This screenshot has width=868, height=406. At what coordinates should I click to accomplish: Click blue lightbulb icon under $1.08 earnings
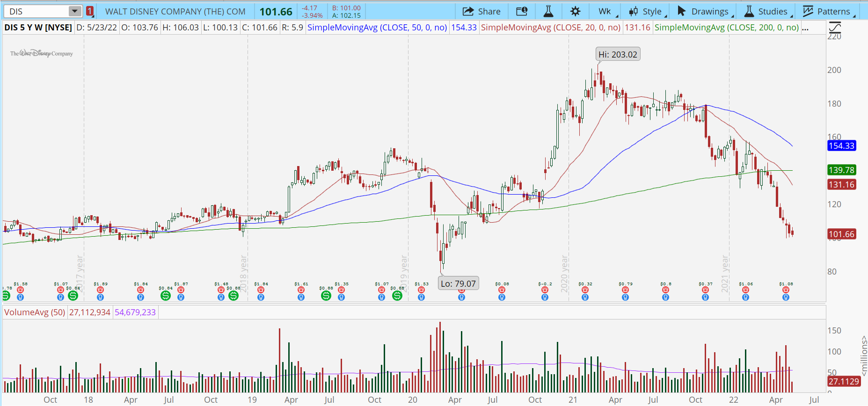[786, 297]
